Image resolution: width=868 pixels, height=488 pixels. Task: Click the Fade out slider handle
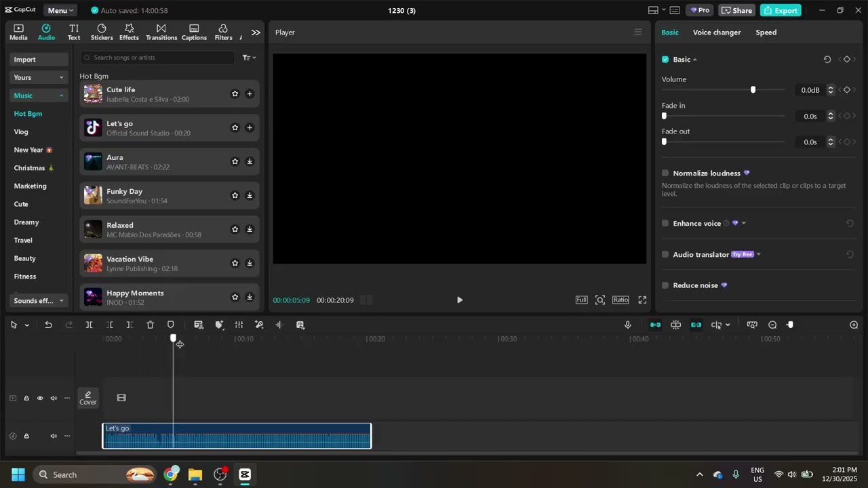pos(664,142)
